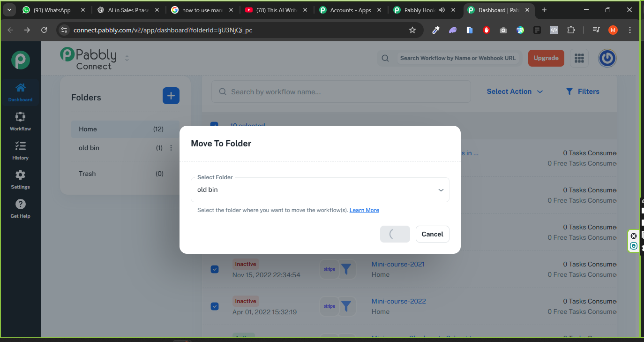This screenshot has height=342, width=644.
Task: Click Cancel in Move To Folder dialog
Action: coord(432,234)
